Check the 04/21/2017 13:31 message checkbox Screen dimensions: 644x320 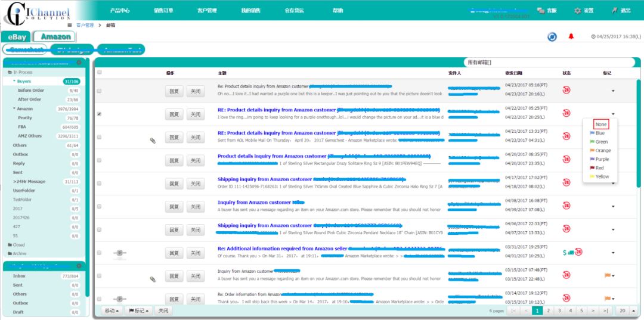point(99,137)
